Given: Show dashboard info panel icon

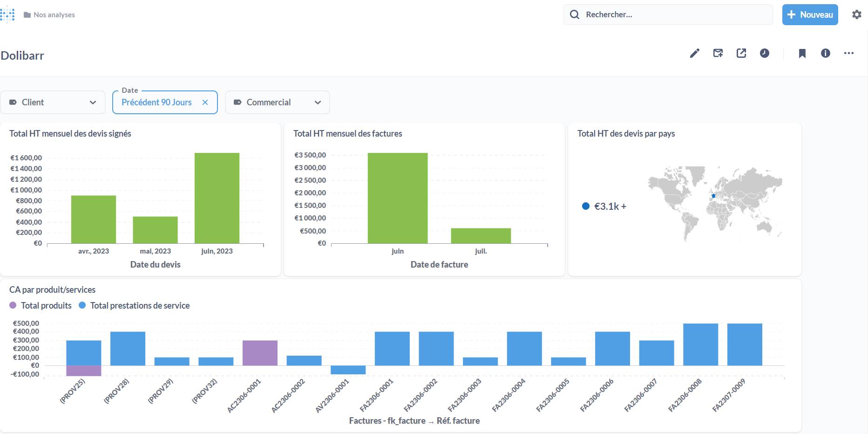Looking at the screenshot, I should [x=825, y=53].
